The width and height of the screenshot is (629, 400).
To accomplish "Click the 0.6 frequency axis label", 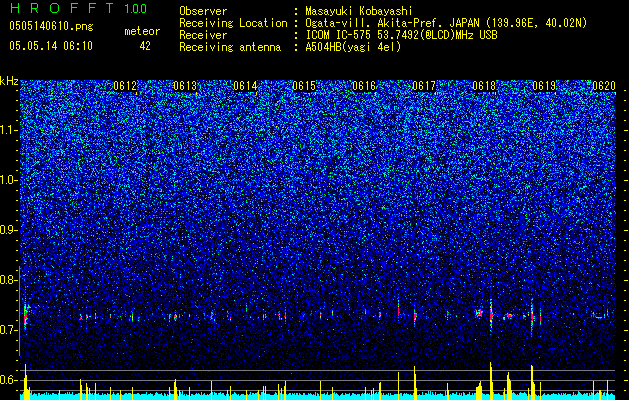I will 8,380.
